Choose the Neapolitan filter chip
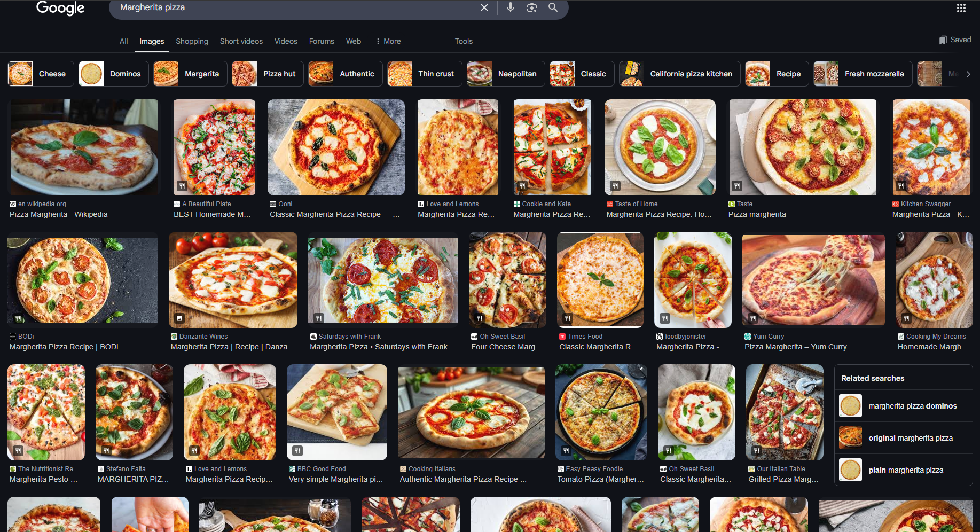 click(x=506, y=74)
